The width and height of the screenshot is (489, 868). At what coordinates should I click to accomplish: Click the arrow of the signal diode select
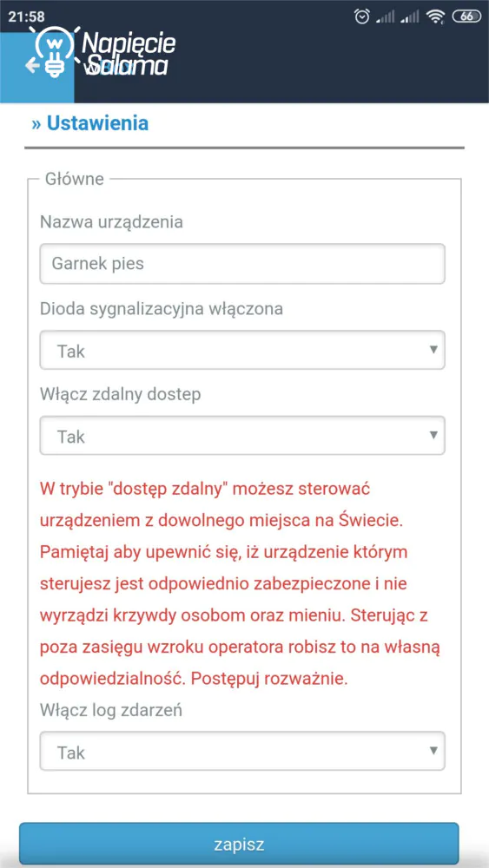click(433, 349)
